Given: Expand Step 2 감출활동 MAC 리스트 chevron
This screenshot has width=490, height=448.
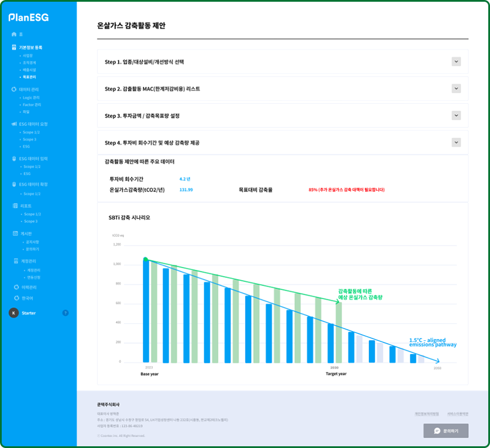Looking at the screenshot, I should point(456,89).
